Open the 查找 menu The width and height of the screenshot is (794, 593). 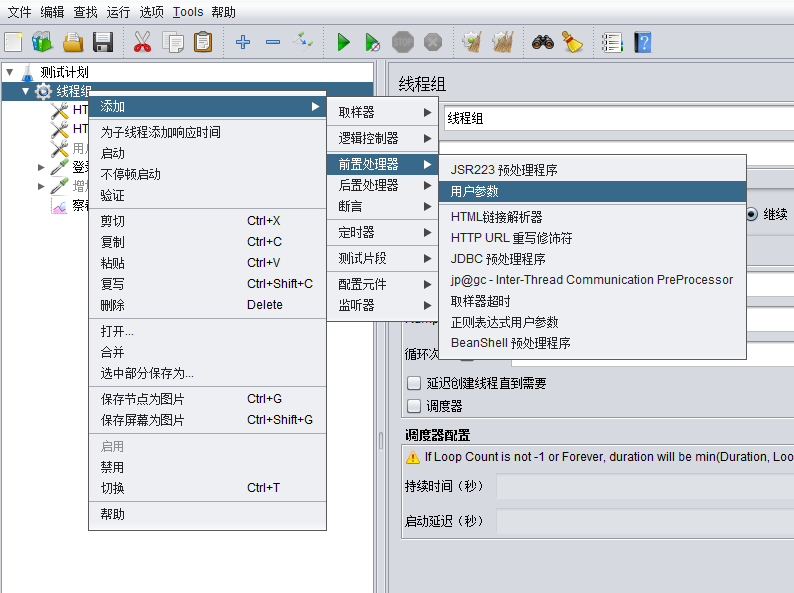pos(85,12)
